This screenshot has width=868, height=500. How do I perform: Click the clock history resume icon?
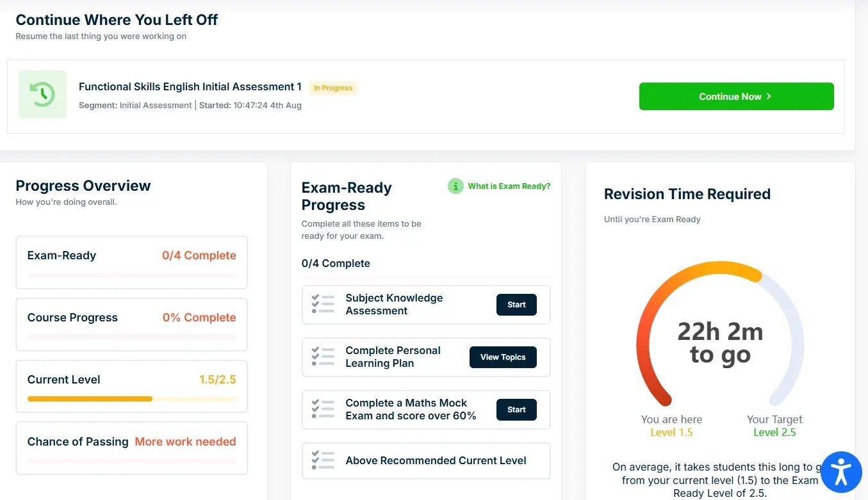coord(42,95)
